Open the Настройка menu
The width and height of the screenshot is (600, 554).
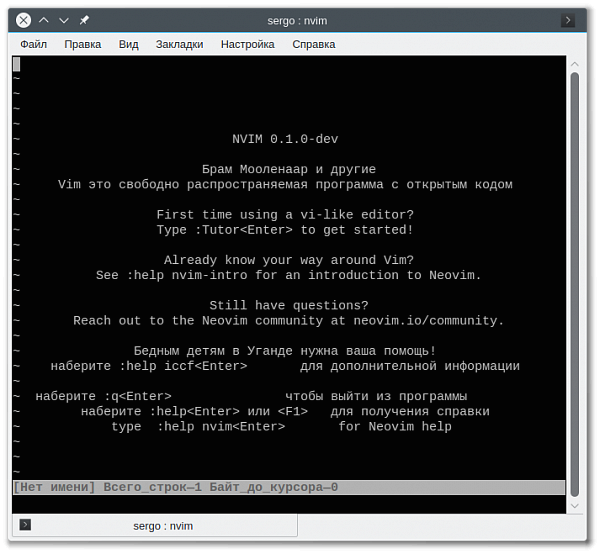[248, 44]
